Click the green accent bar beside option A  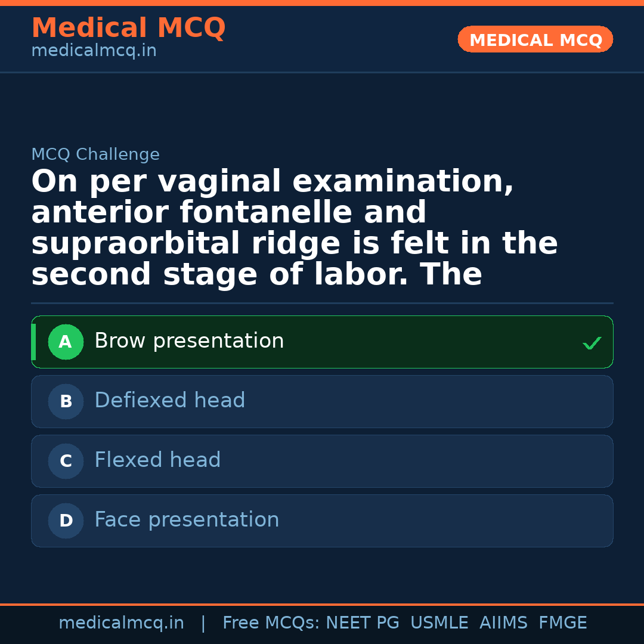pyautogui.click(x=33, y=342)
